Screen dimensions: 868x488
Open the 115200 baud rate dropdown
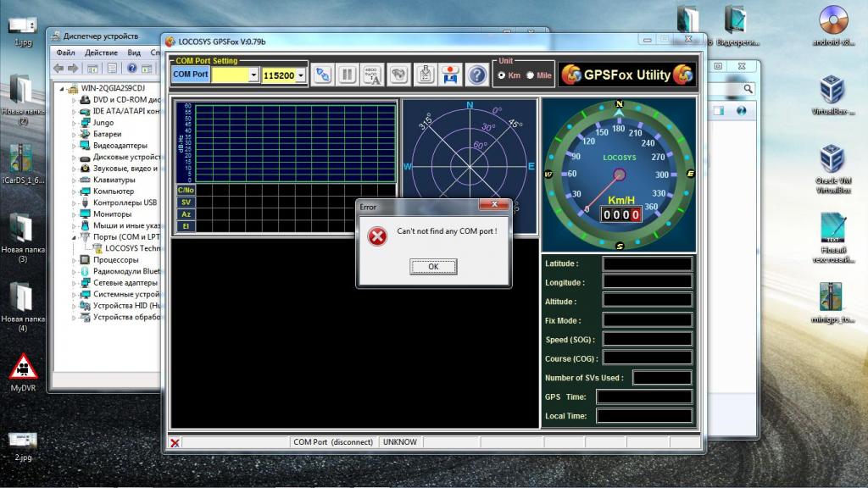(301, 75)
